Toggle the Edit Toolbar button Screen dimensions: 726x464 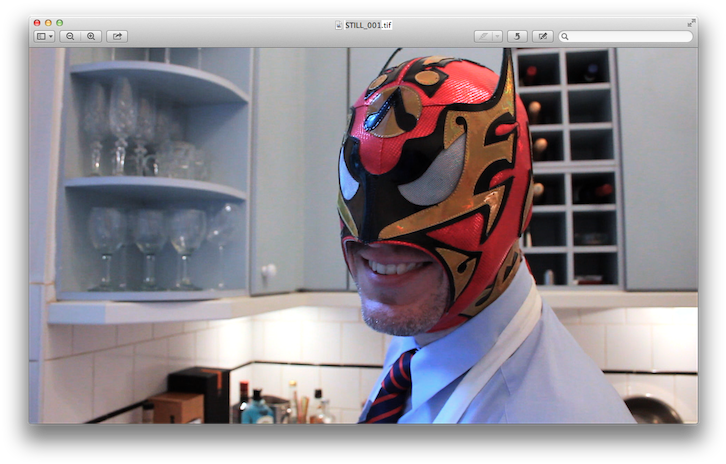(542, 36)
